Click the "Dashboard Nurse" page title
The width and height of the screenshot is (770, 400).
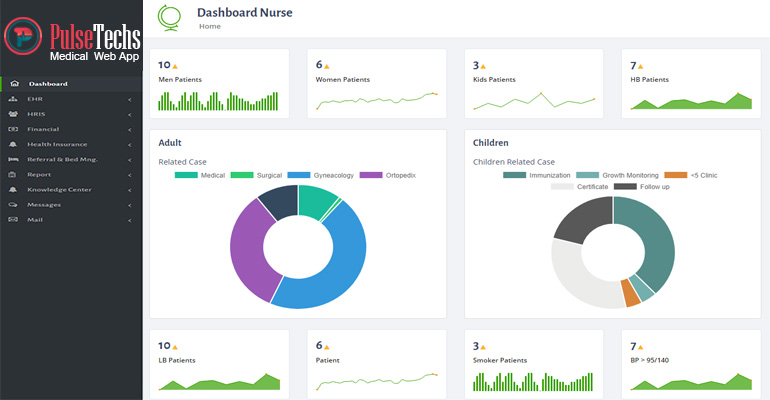click(x=245, y=13)
